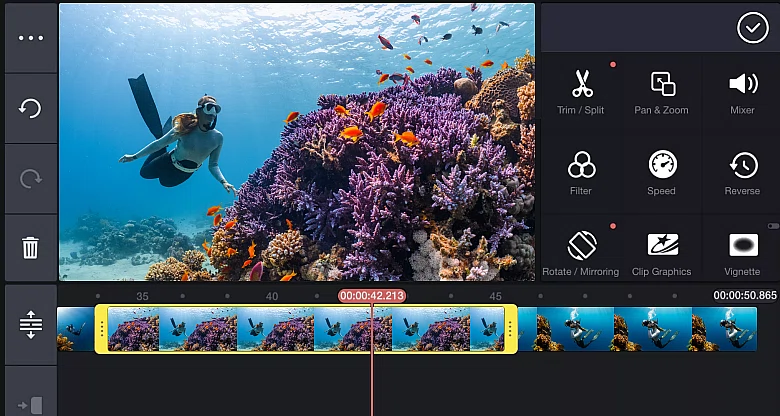
Task: Expand the timeline vertically with arrows icon
Action: [31, 324]
